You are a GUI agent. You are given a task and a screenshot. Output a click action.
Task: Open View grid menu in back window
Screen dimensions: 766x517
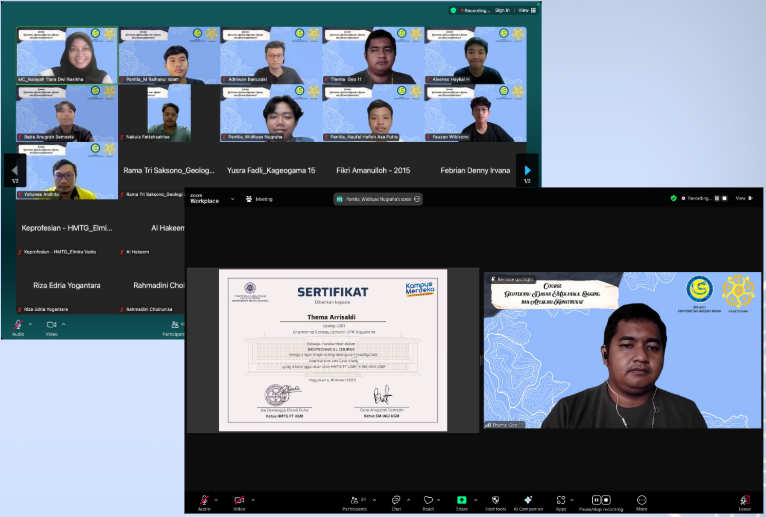(527, 10)
